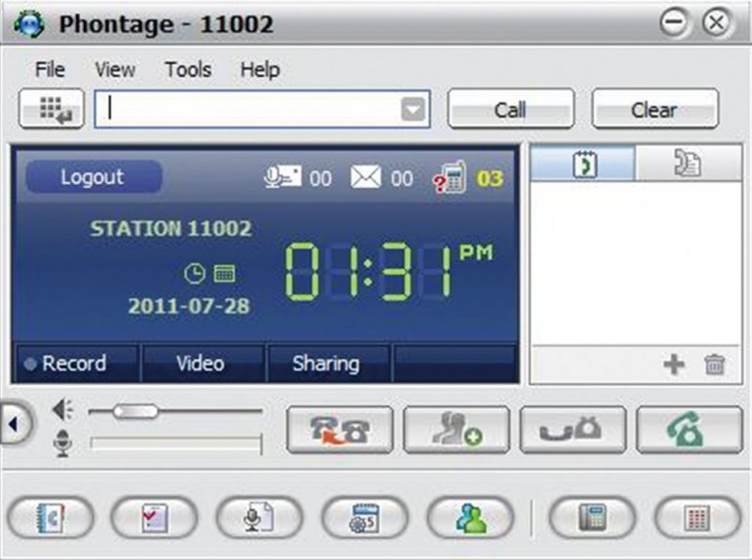Close the Phontage window
The height and width of the screenshot is (560, 752).
[x=716, y=22]
